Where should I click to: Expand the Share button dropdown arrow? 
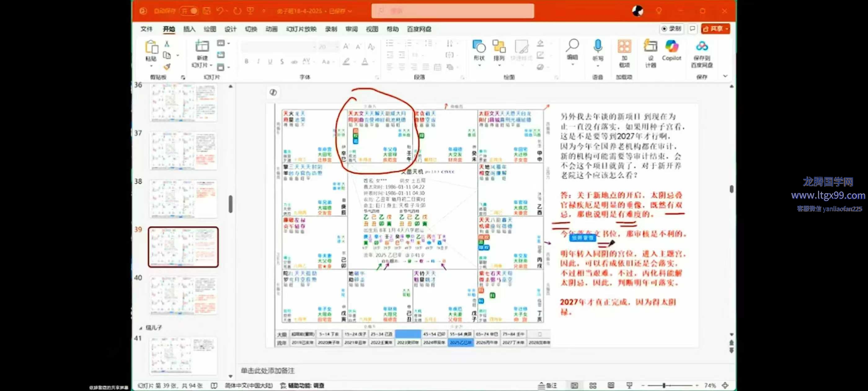coord(727,29)
